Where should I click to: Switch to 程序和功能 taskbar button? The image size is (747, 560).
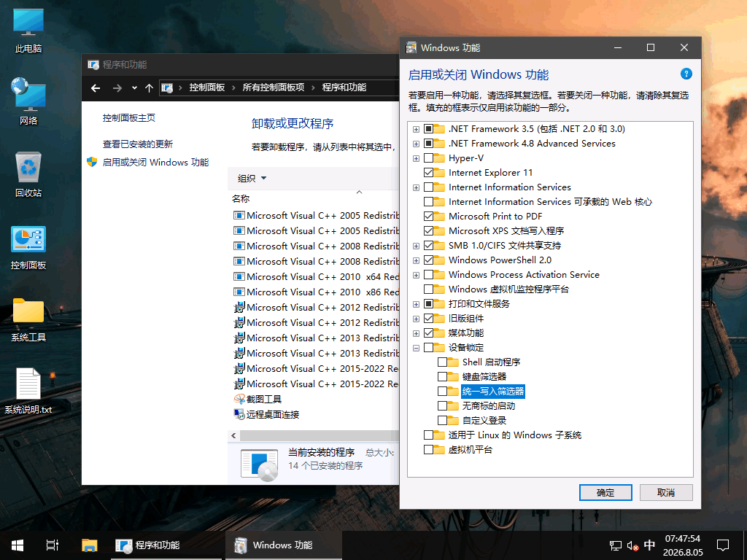pos(166,545)
